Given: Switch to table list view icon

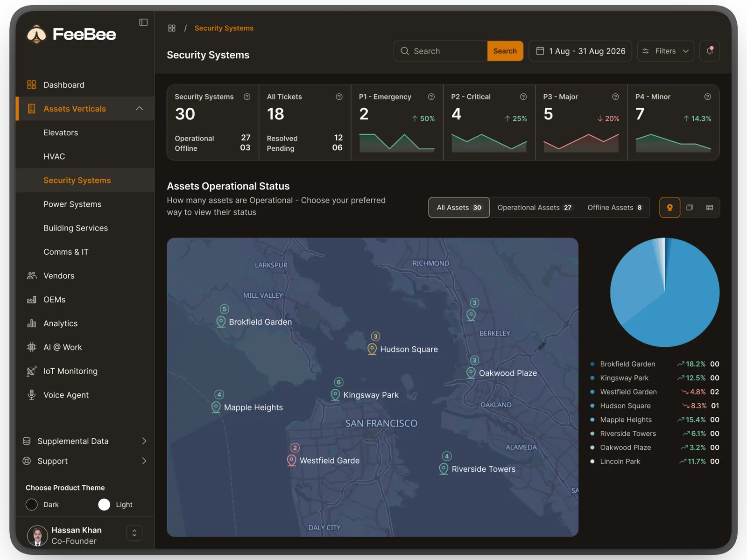Looking at the screenshot, I should [x=710, y=208].
